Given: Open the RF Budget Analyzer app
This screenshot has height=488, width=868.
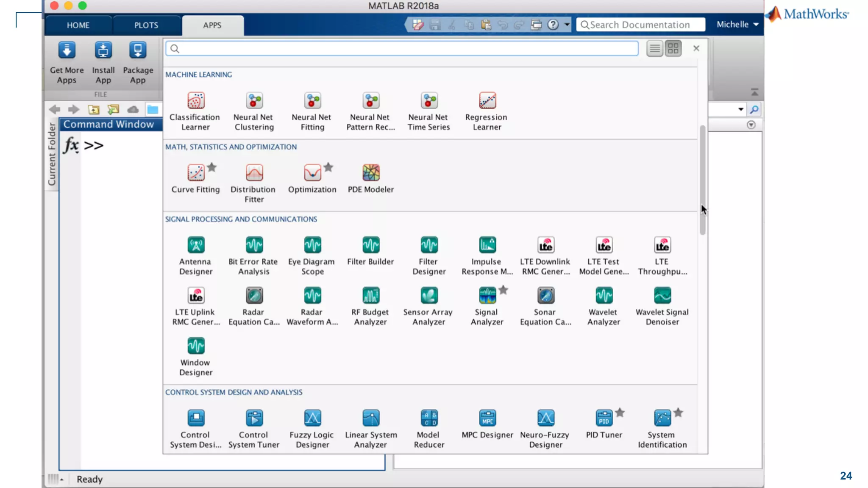Looking at the screenshot, I should coord(370,306).
